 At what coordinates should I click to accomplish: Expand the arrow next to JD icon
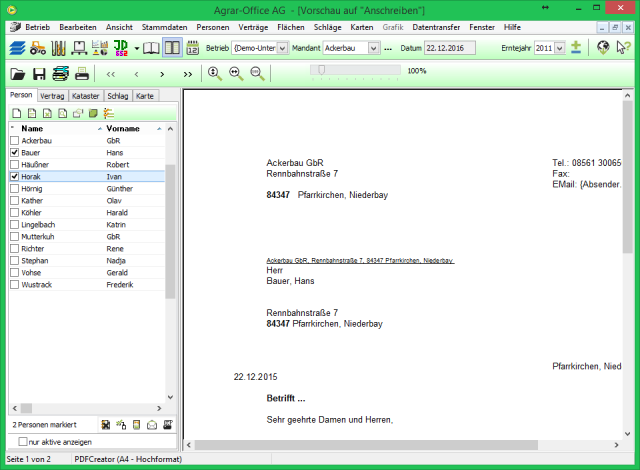click(137, 49)
